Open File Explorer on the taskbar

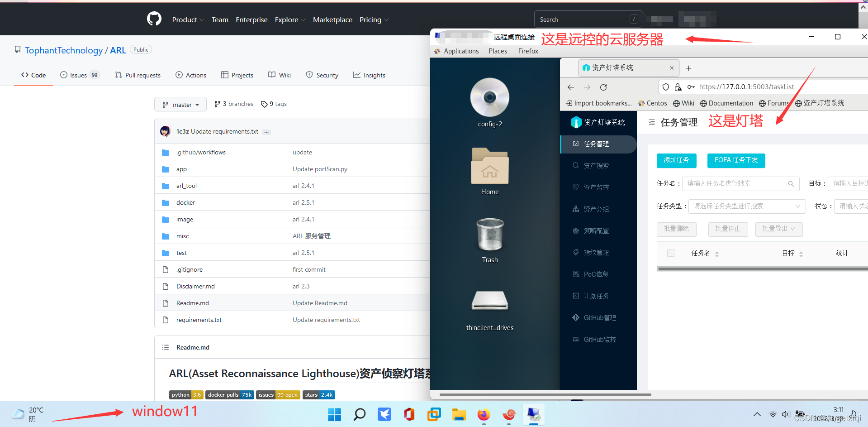pyautogui.click(x=459, y=414)
